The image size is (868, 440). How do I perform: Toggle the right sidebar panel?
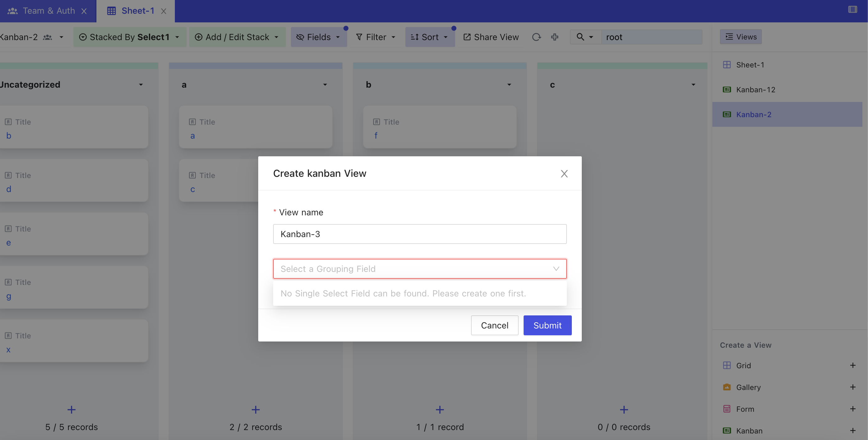(852, 9)
